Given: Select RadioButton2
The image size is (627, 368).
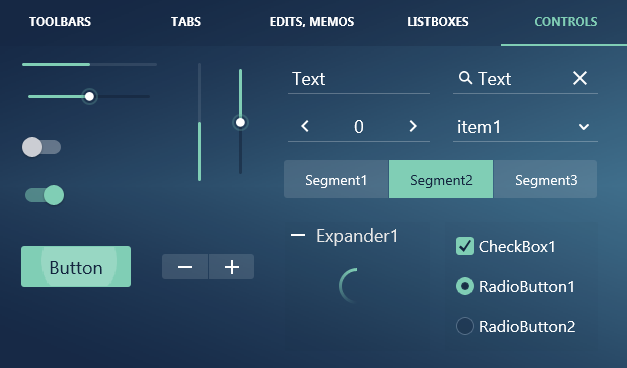Looking at the screenshot, I should pyautogui.click(x=465, y=326).
